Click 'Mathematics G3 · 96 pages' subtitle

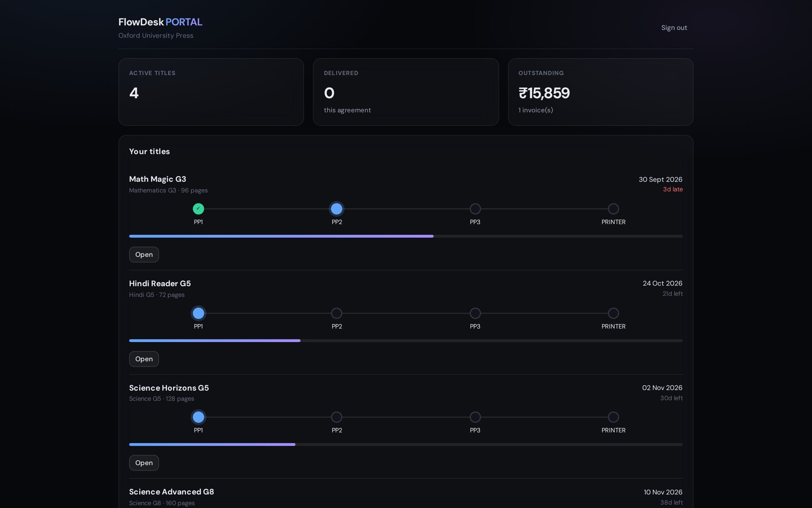[168, 191]
